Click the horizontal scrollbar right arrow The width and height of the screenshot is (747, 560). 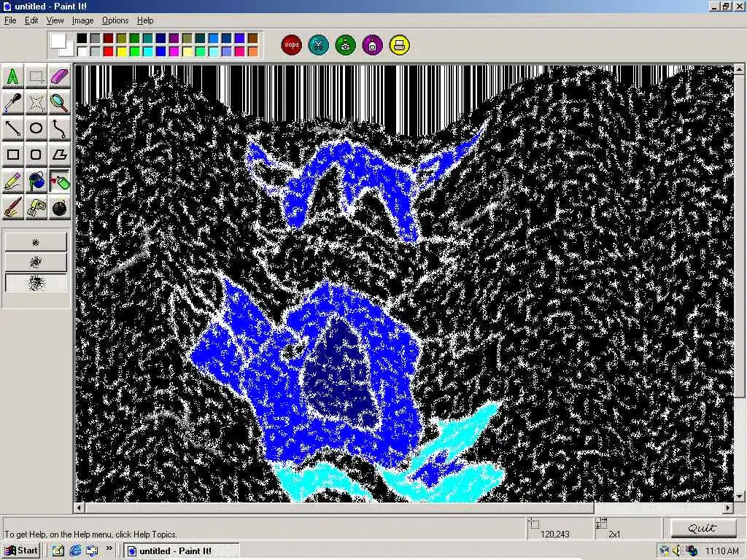(728, 508)
